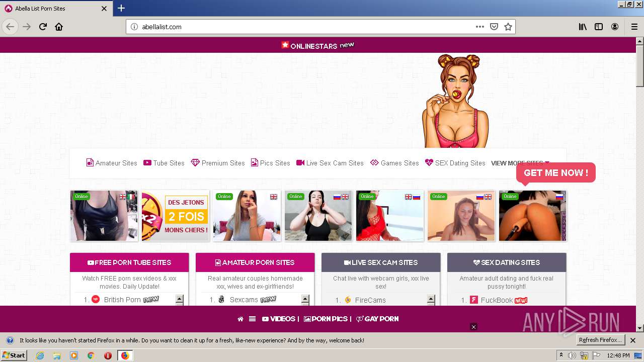Open the Firefox account icon
This screenshot has width=644, height=362.
[x=615, y=27]
